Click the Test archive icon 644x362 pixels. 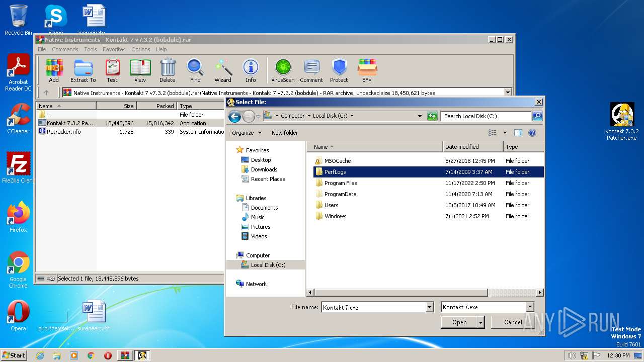click(x=112, y=70)
